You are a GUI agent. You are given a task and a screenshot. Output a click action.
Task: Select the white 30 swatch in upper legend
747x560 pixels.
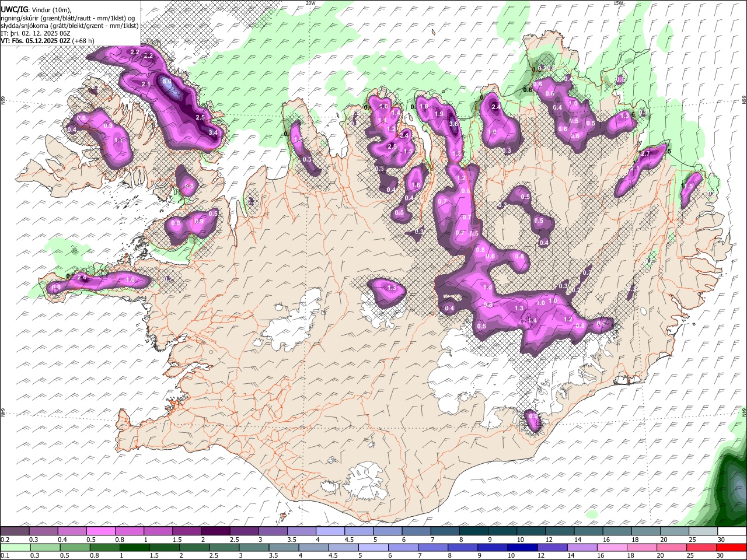click(x=732, y=531)
